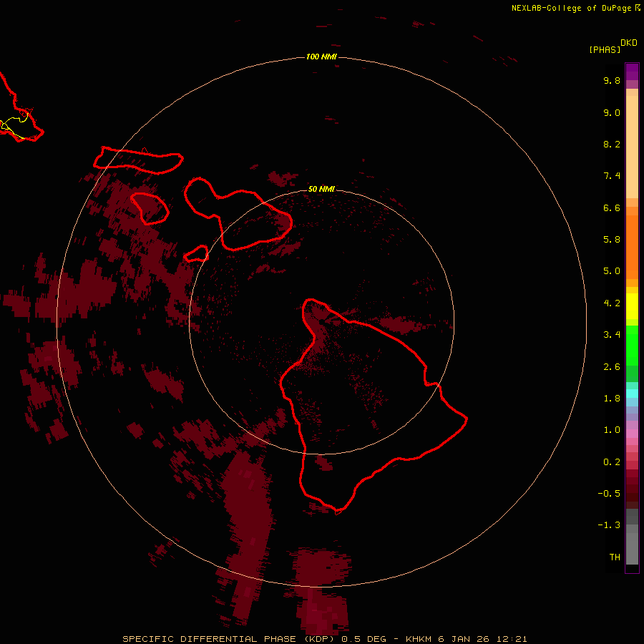
Task: Click the Specific Differential Phase caption at bottom
Action: click(325, 639)
